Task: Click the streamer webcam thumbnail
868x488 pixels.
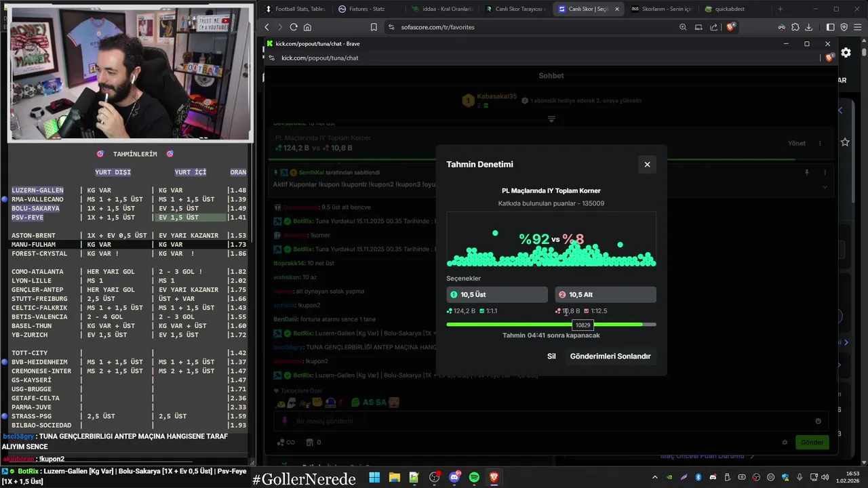Action: (130, 74)
